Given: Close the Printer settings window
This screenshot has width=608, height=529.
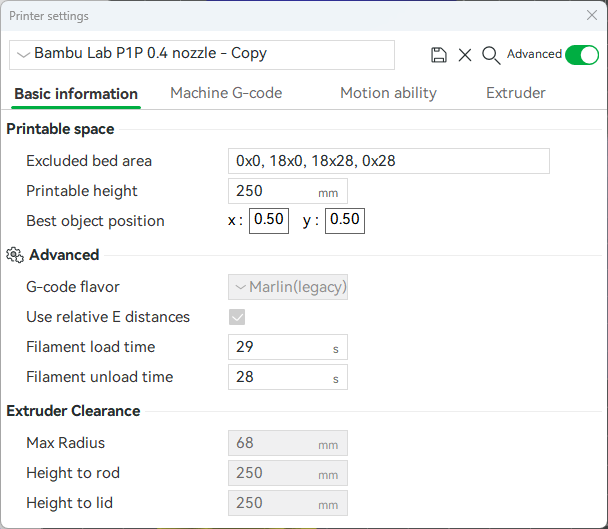Looking at the screenshot, I should pos(592,15).
